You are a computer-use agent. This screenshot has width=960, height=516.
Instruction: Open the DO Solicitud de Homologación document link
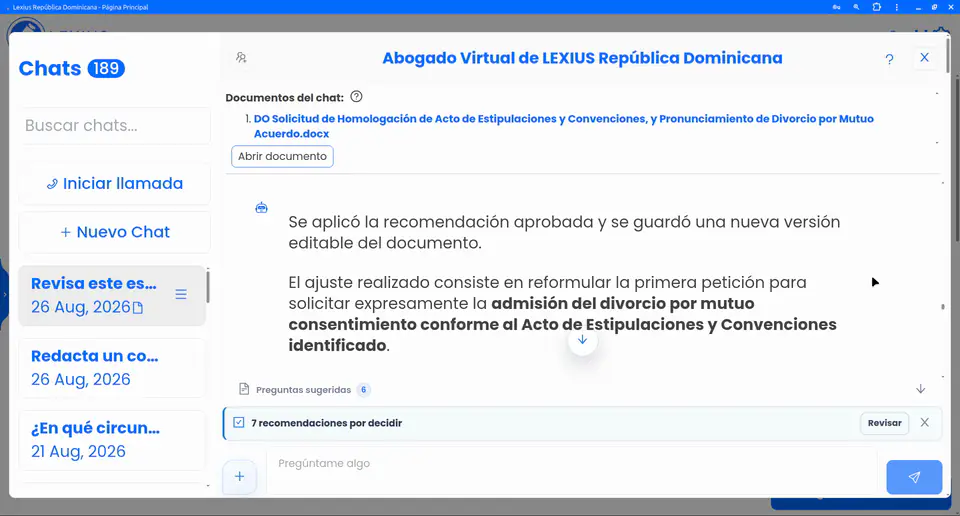point(563,126)
